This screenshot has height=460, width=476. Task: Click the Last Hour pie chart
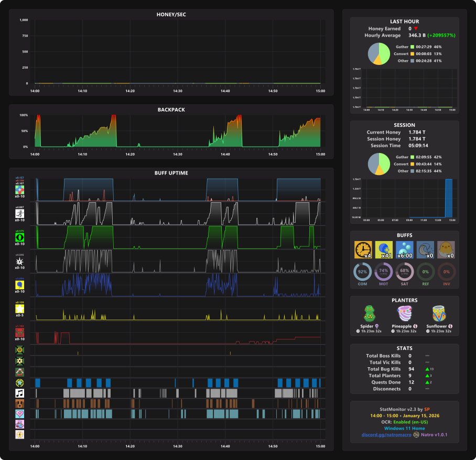point(379,54)
